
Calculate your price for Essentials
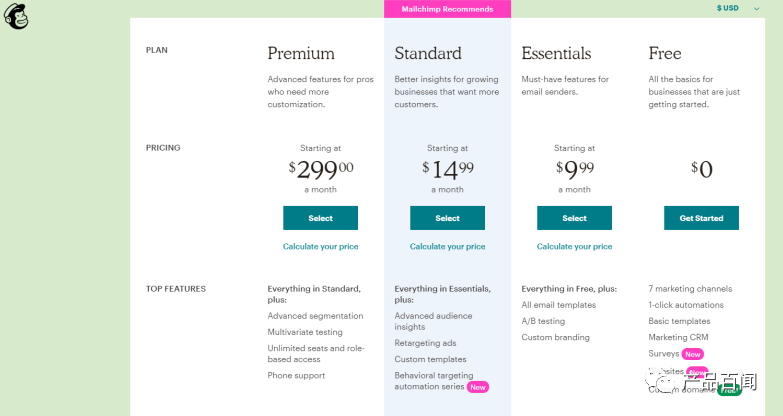coord(574,246)
